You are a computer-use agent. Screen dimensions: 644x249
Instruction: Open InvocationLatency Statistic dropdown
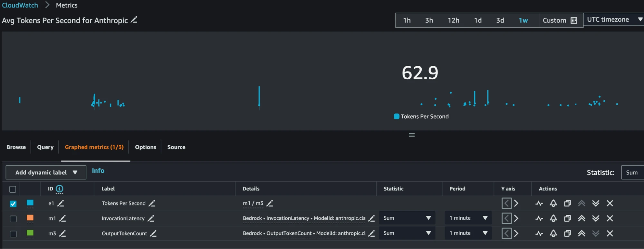tap(407, 218)
